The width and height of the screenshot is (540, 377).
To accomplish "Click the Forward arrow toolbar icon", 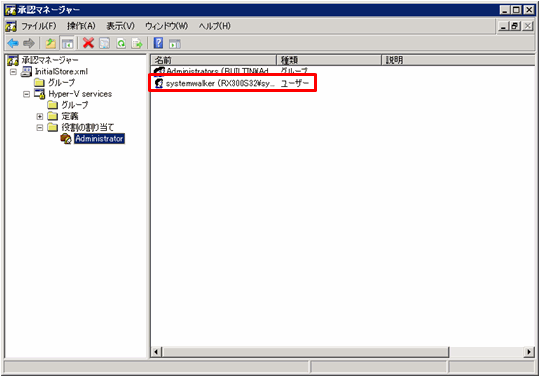I will (x=29, y=43).
